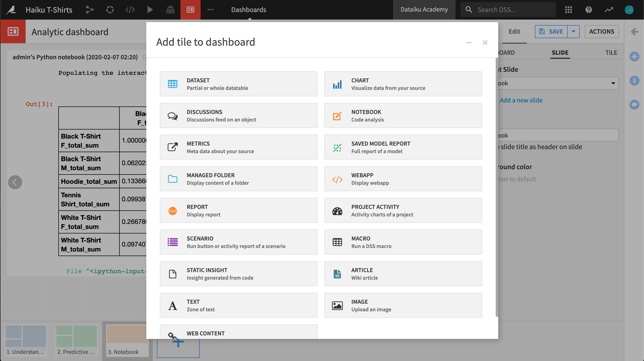
Task: Click the Dataiku Academy link
Action: [424, 10]
